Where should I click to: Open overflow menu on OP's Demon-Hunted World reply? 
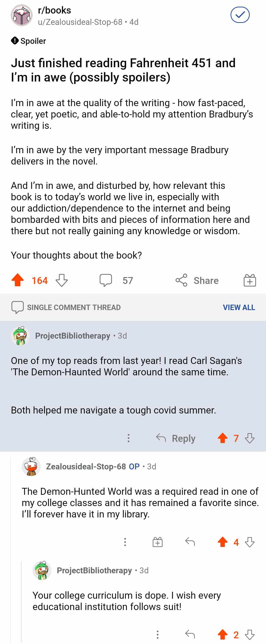[x=125, y=542]
